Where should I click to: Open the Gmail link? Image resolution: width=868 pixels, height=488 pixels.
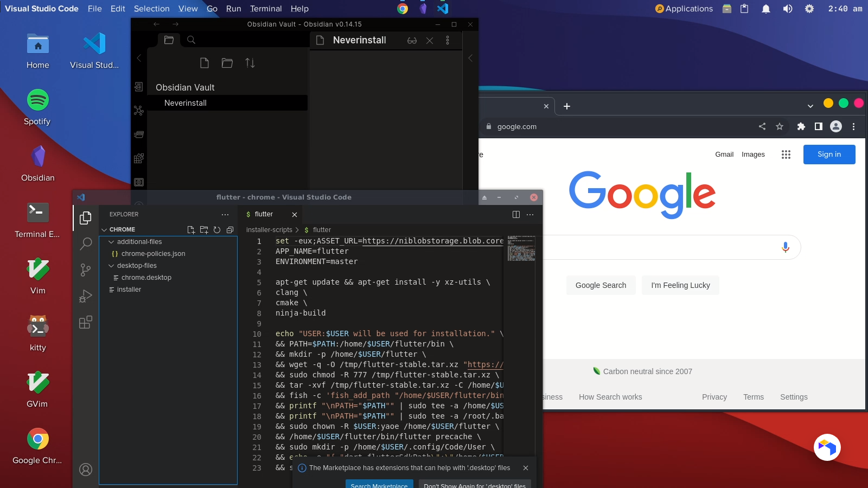click(x=724, y=155)
